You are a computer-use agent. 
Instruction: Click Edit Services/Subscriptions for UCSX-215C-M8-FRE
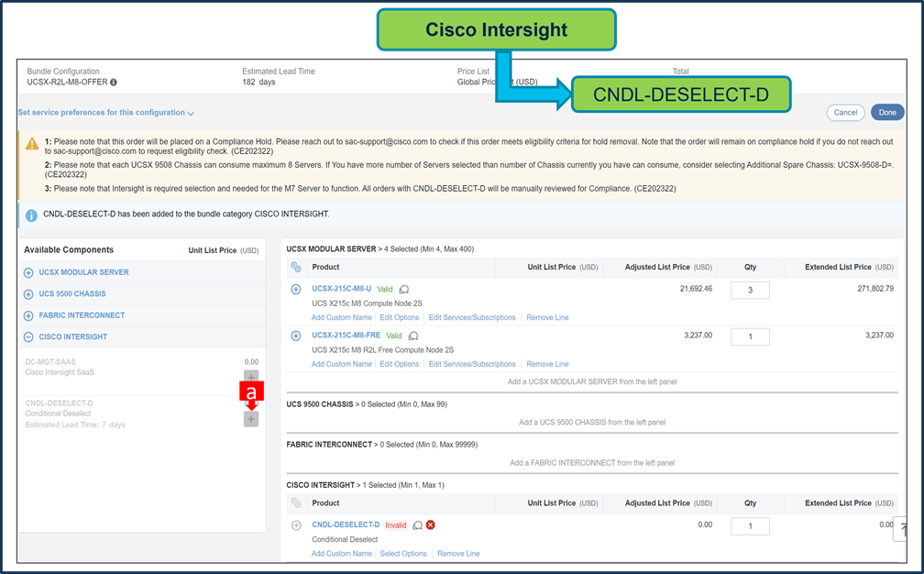point(472,364)
